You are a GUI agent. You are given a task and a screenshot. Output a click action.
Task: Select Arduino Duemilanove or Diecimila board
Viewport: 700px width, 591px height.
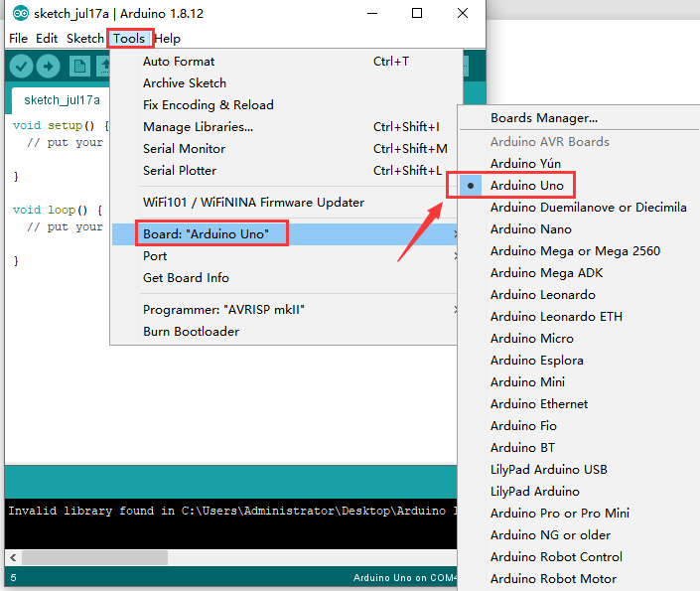(580, 208)
